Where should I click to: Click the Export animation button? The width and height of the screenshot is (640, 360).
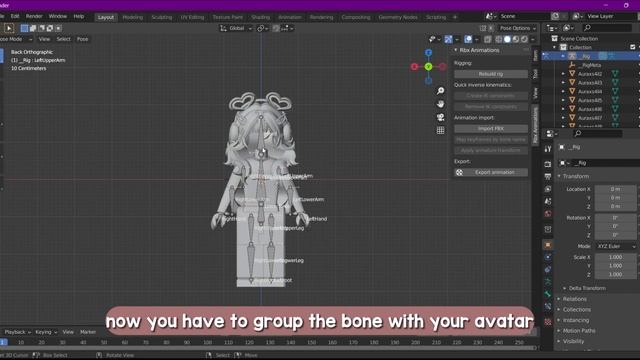[x=491, y=172]
